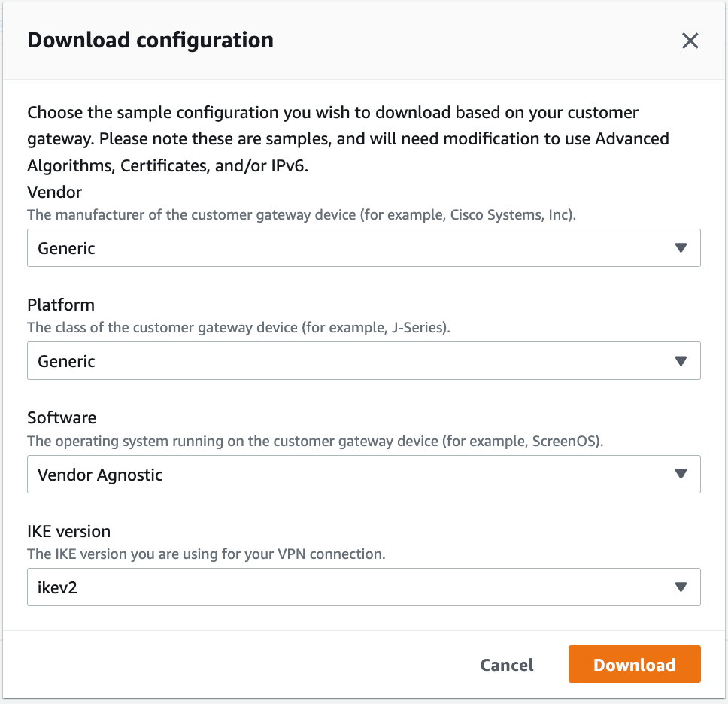Click the Download button
The width and height of the screenshot is (728, 704).
pyautogui.click(x=634, y=664)
